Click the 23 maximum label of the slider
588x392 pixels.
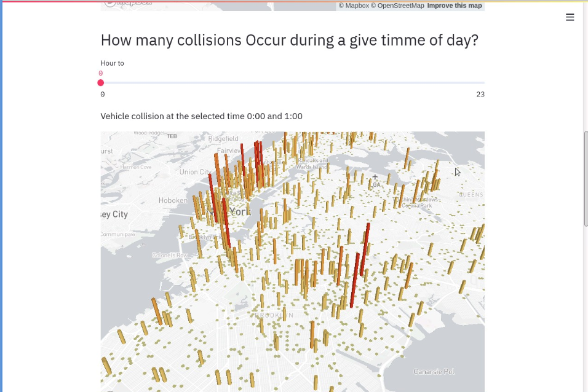coord(480,94)
